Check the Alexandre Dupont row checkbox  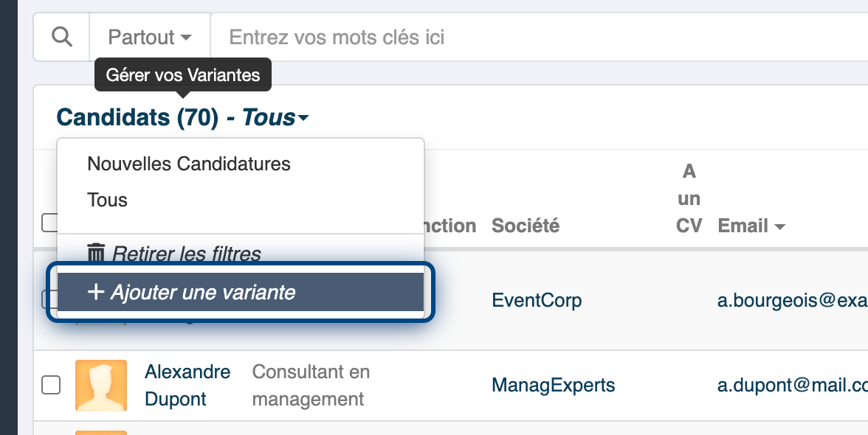click(x=51, y=386)
